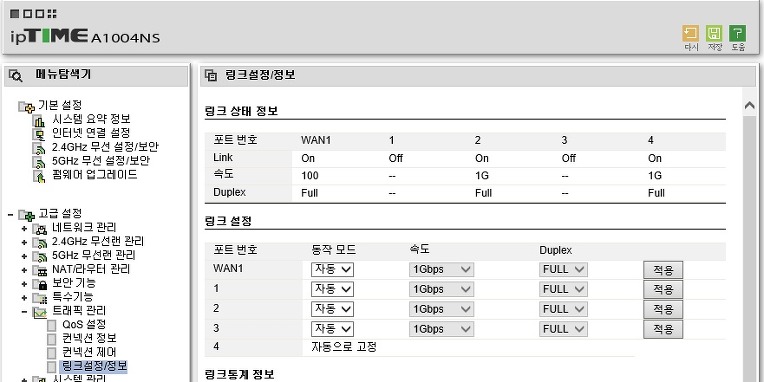Image resolution: width=764 pixels, height=382 pixels.
Task: Click the scrollbar up arrow
Action: click(x=749, y=105)
